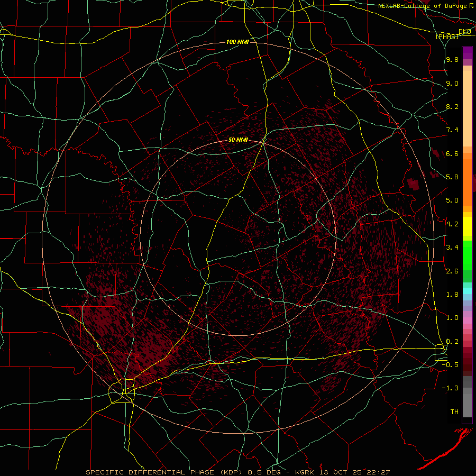Click the 5.8 scale value

[452, 177]
